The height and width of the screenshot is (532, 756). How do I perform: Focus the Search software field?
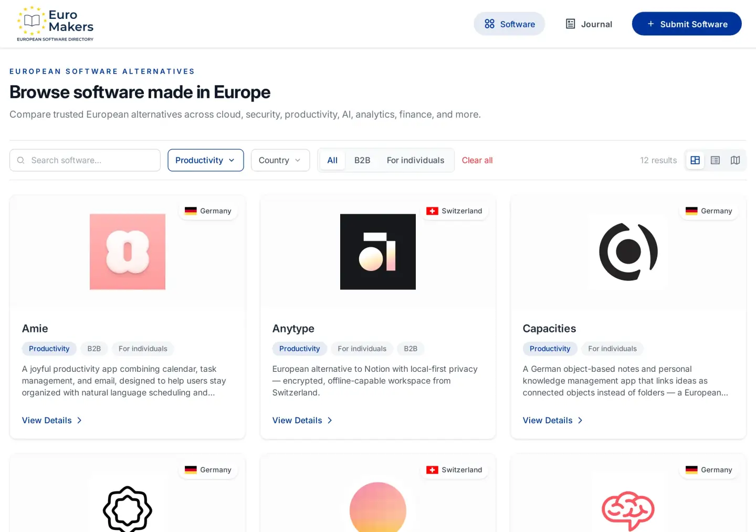(85, 160)
